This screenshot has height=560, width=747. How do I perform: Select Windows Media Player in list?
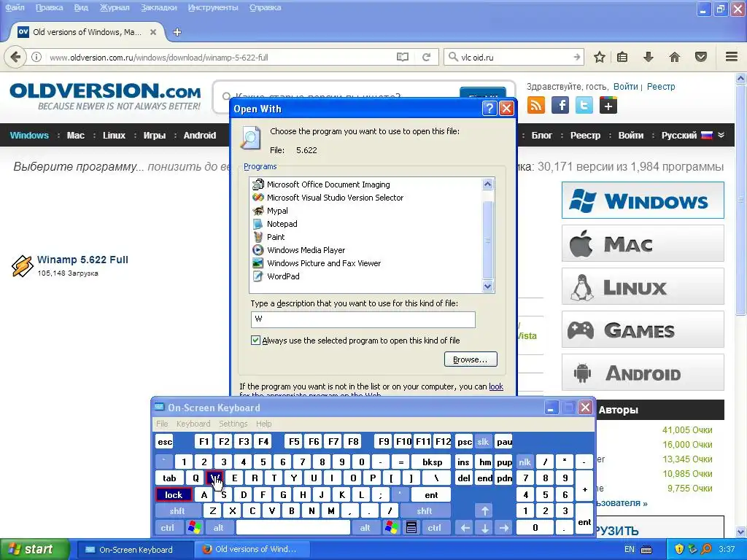[306, 250]
